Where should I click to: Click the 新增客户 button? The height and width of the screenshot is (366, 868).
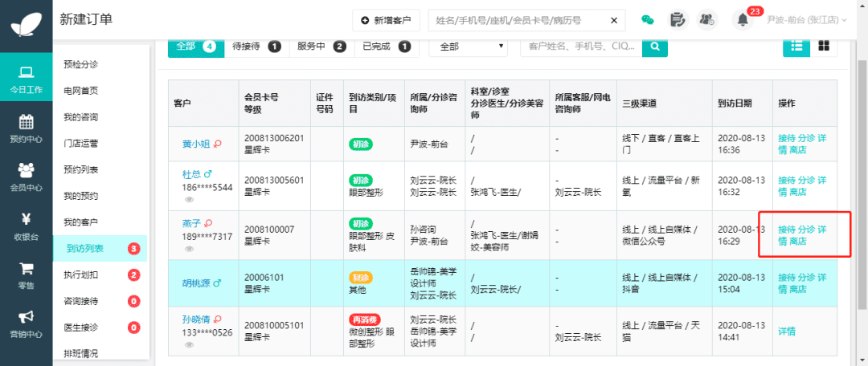click(386, 20)
